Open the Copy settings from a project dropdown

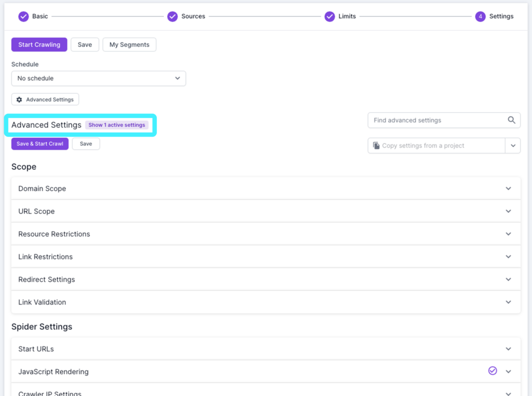[x=513, y=146]
